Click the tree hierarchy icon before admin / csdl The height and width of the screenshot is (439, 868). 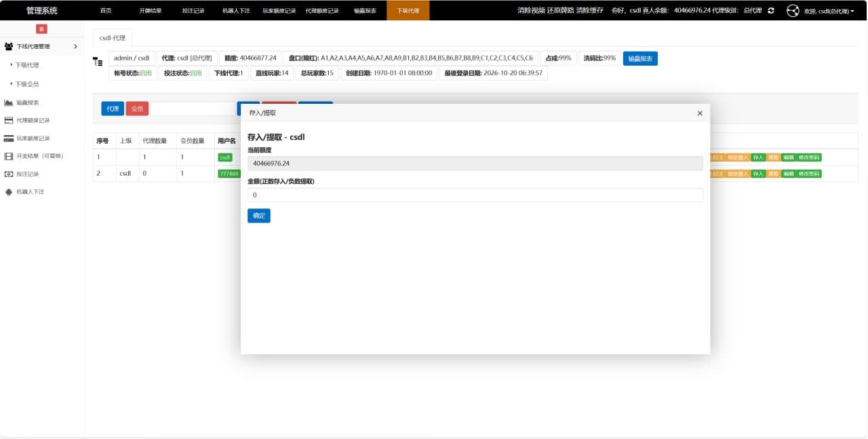[x=98, y=62]
